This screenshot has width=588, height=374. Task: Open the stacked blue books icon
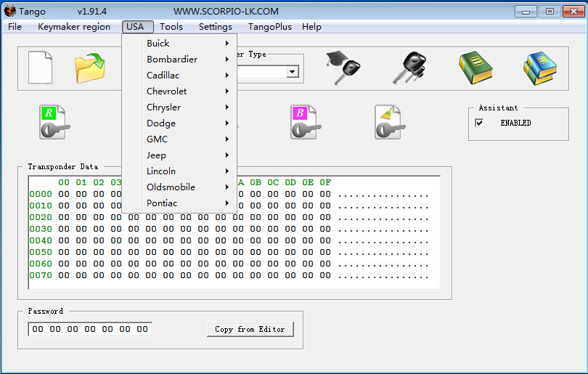pyautogui.click(x=540, y=68)
